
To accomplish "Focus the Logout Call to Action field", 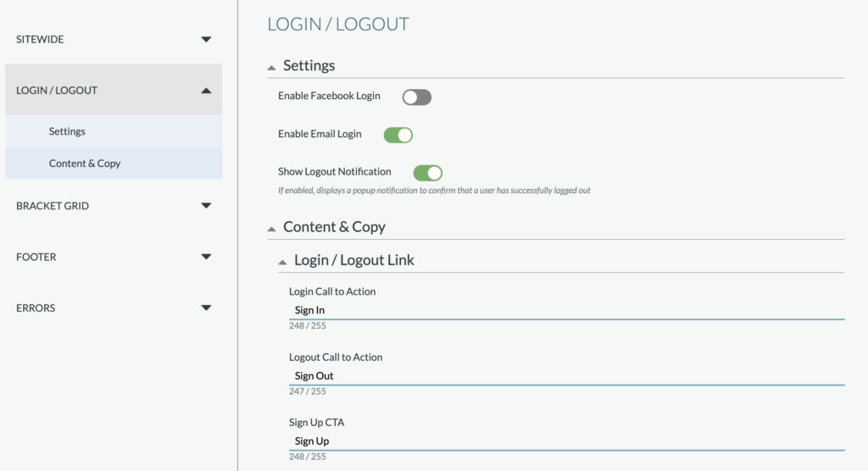I will click(x=565, y=375).
